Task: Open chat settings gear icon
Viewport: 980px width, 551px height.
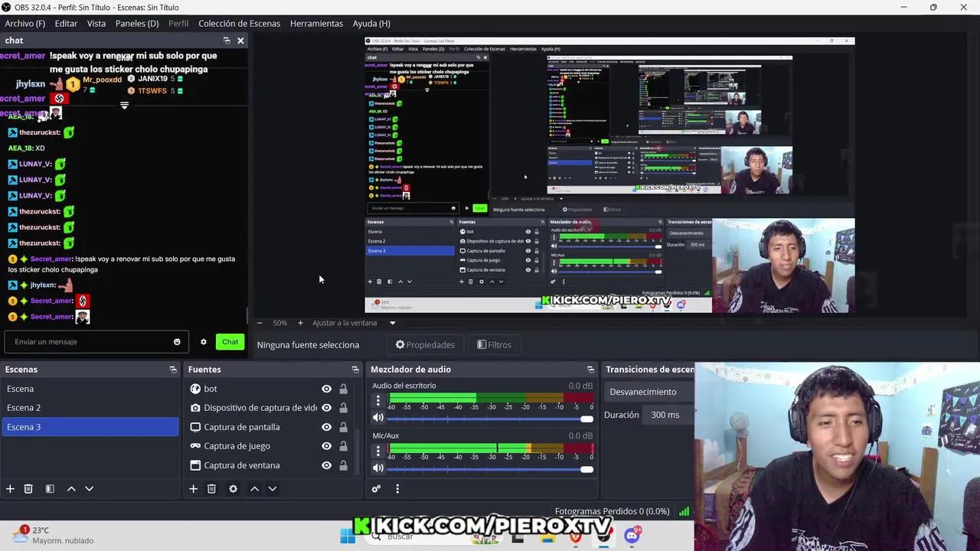Action: (x=203, y=342)
